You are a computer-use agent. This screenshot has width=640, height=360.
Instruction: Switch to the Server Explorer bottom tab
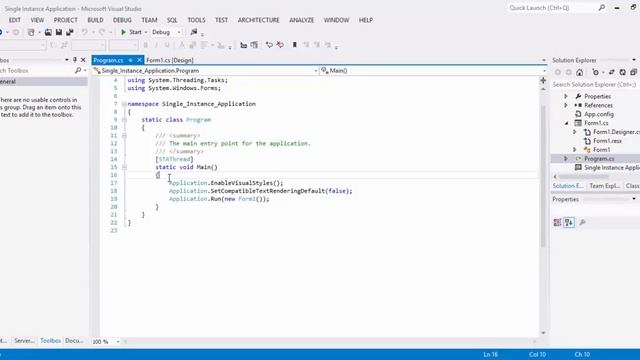(x=24, y=340)
